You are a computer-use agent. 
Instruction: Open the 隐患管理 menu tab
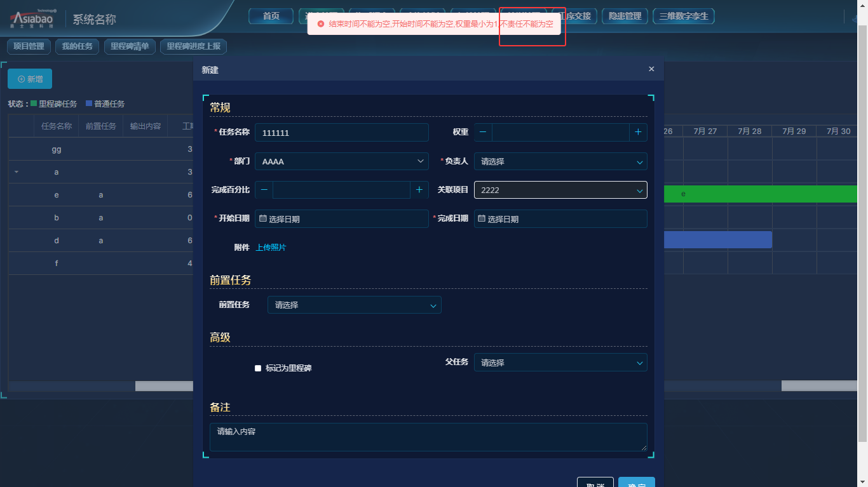coord(625,16)
